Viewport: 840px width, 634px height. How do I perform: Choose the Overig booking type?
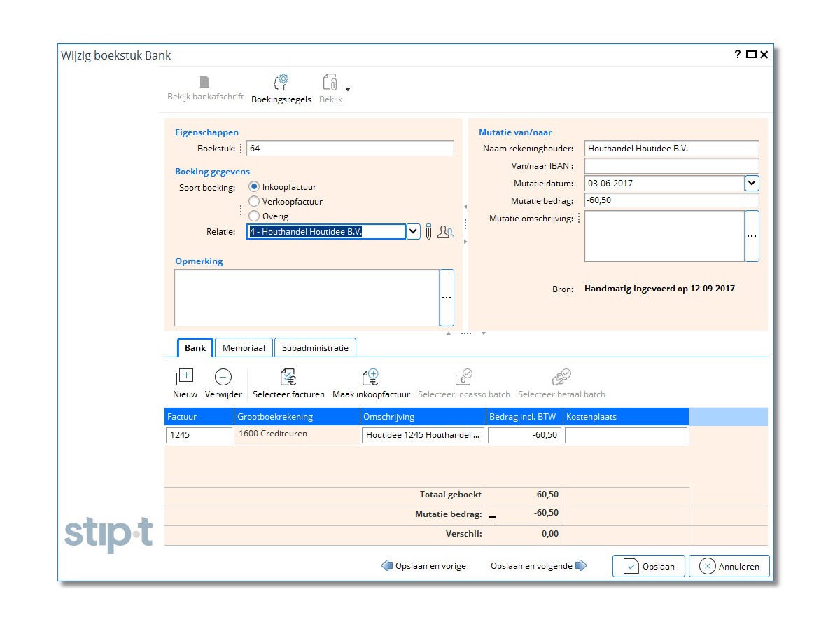(x=254, y=216)
